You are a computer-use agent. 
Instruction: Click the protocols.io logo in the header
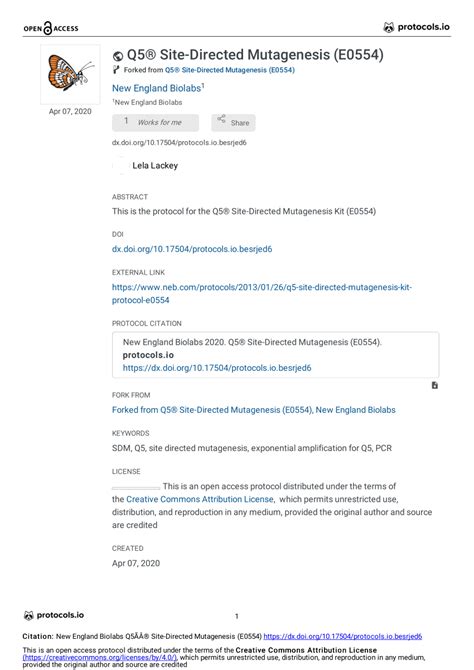tap(416, 27)
